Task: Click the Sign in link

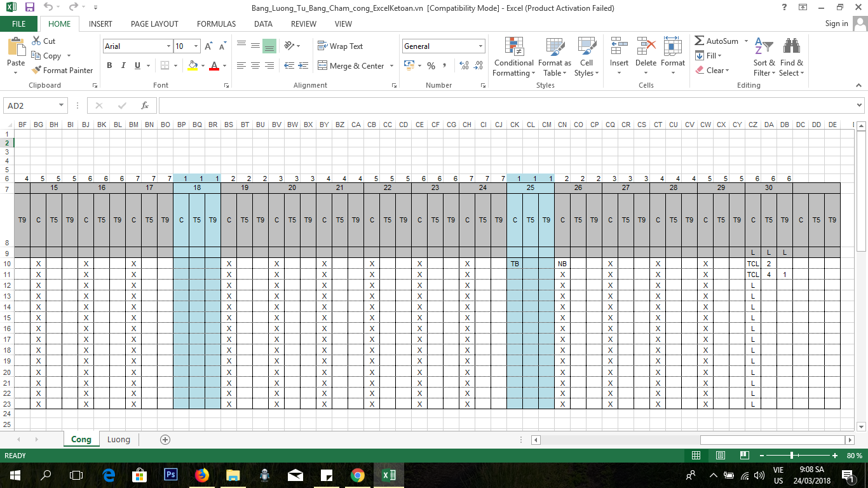Action: click(x=836, y=24)
